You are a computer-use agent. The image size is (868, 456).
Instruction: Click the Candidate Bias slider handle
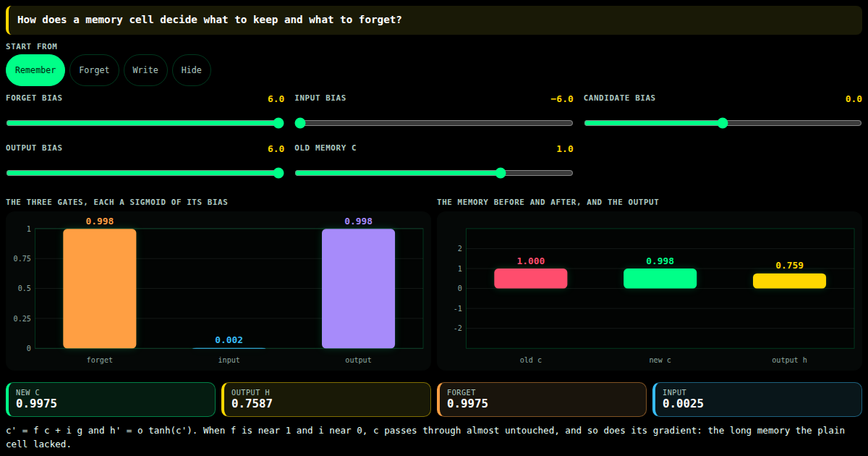tap(722, 123)
